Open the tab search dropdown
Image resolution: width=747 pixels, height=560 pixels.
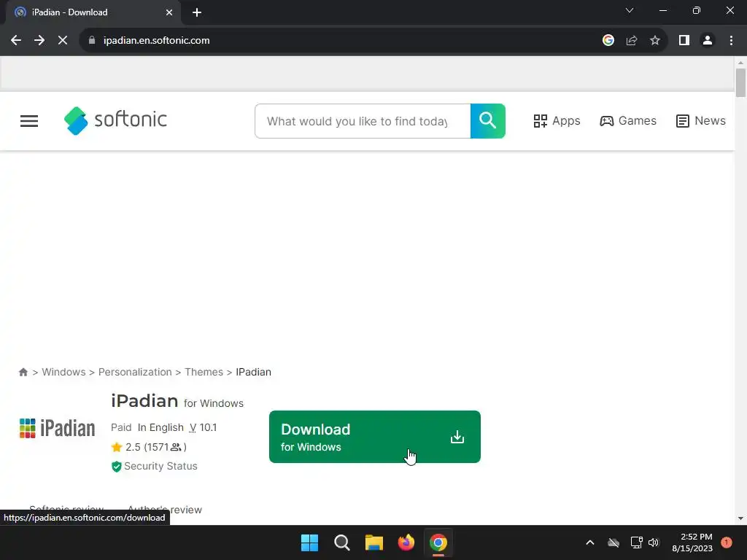(x=630, y=10)
